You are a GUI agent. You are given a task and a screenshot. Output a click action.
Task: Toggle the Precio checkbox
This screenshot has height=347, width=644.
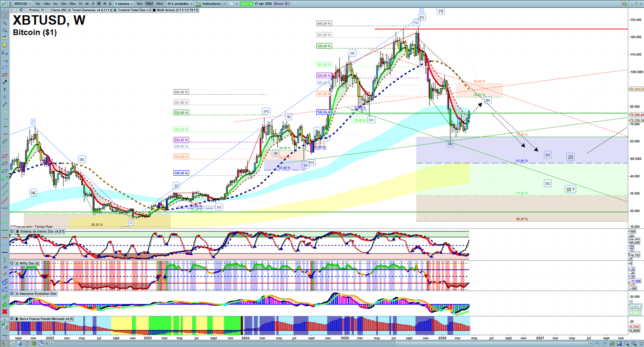coord(27,10)
